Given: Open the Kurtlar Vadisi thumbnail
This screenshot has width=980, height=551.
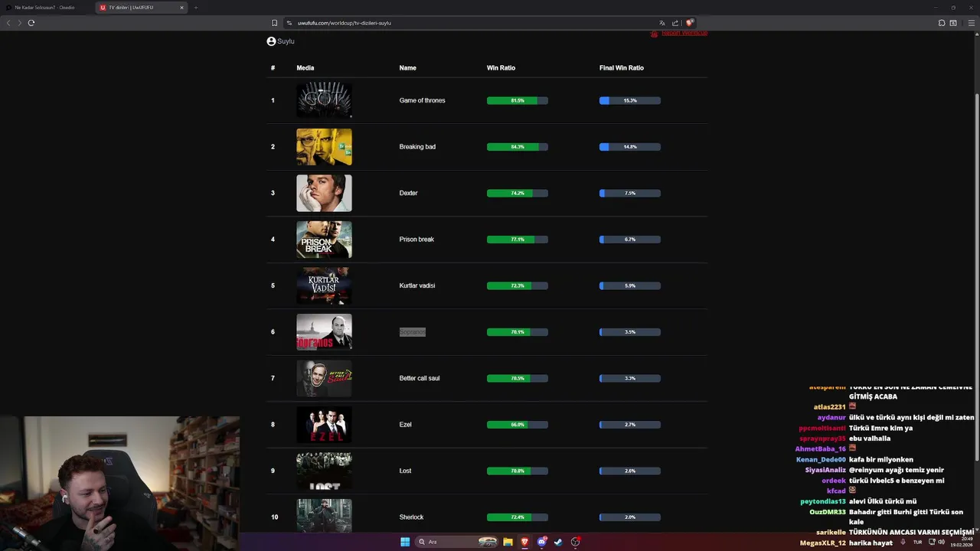Looking at the screenshot, I should click(x=325, y=285).
